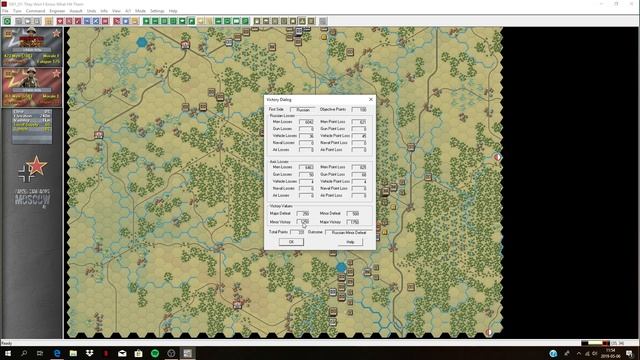640x360 pixels.
Task: Open Mail app from taskbar
Action: 122,353
